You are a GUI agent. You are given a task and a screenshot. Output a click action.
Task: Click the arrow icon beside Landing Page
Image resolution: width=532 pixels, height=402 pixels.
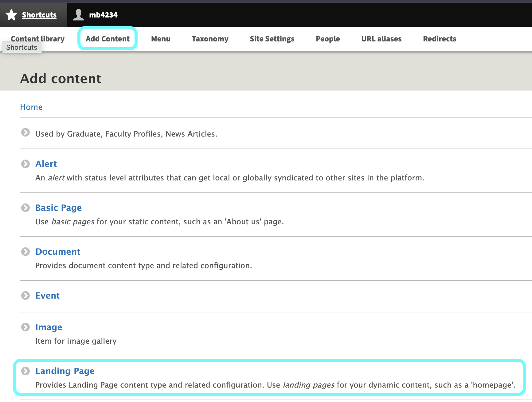point(25,371)
